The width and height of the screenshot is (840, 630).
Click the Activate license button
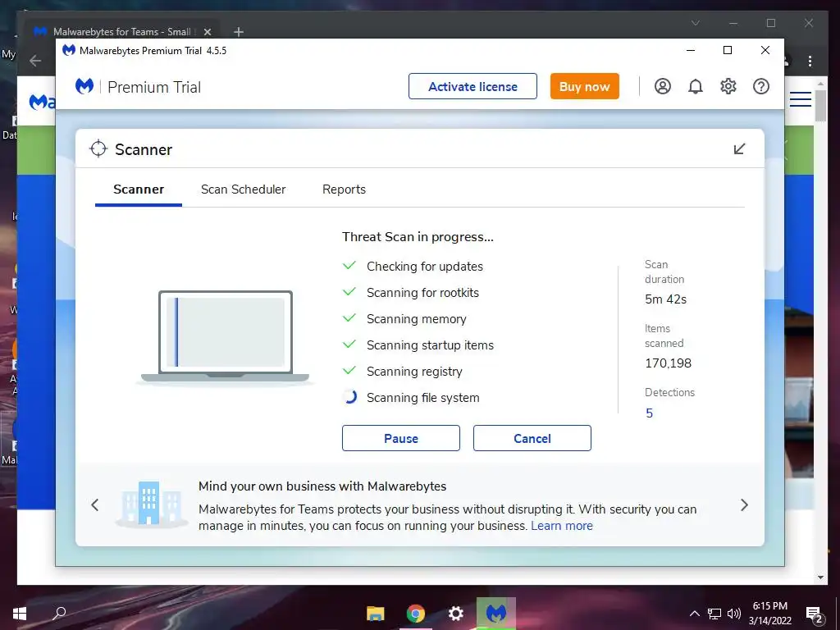pyautogui.click(x=472, y=86)
